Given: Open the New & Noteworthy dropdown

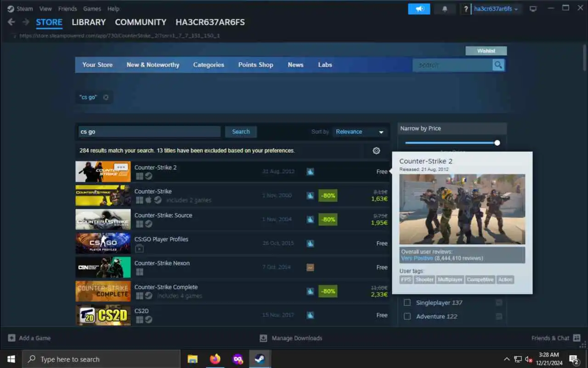Looking at the screenshot, I should [153, 65].
